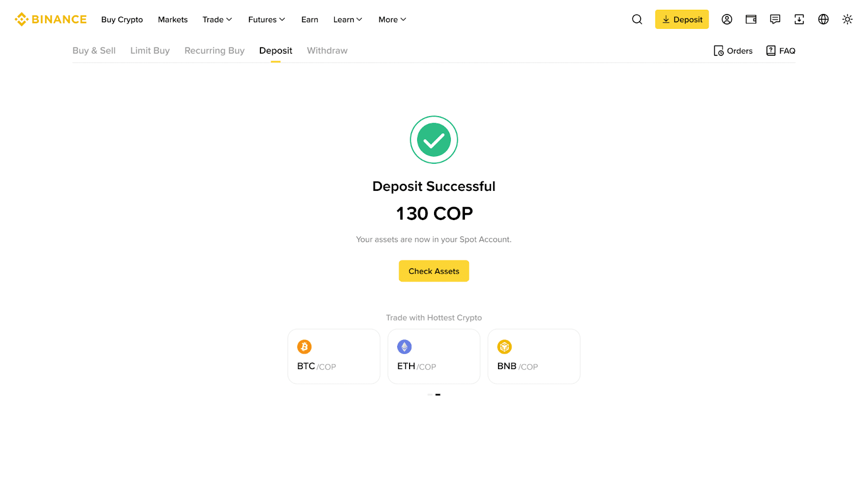Click the download app icon
This screenshot has height=489, width=868.
[x=799, y=20]
